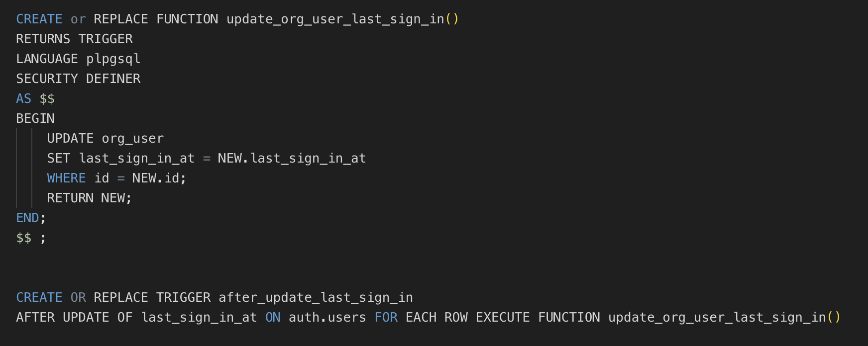Click the closing $$ delimiter above the trigger
868x346 pixels.
click(23, 238)
